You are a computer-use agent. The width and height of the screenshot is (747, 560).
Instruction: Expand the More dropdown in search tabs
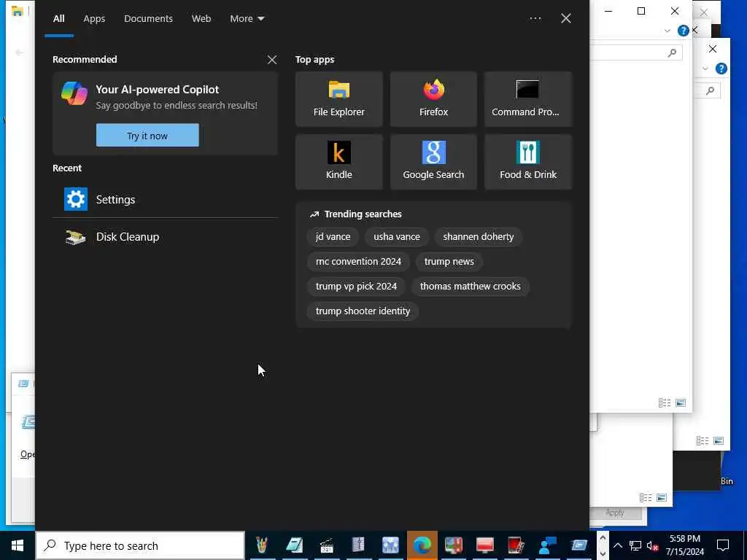[247, 18]
